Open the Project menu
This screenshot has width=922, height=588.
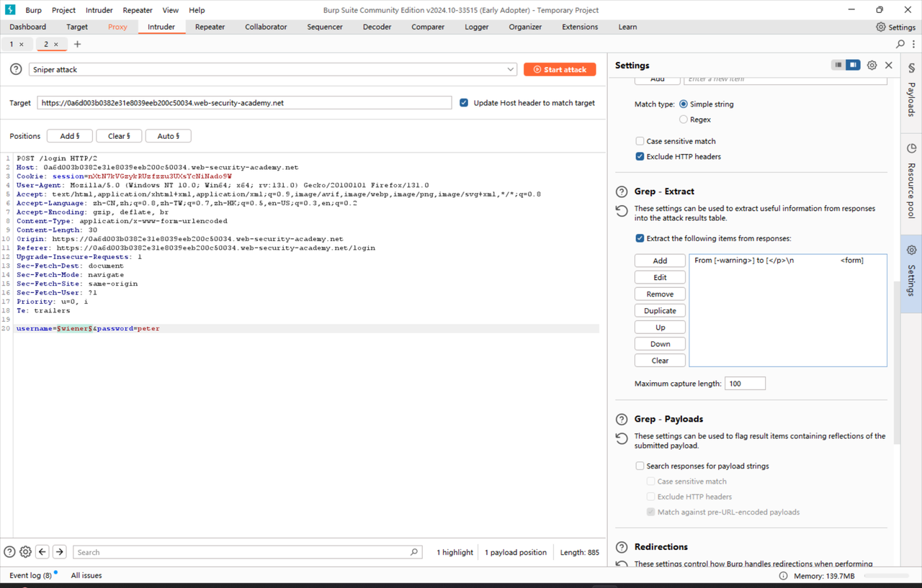coord(63,9)
